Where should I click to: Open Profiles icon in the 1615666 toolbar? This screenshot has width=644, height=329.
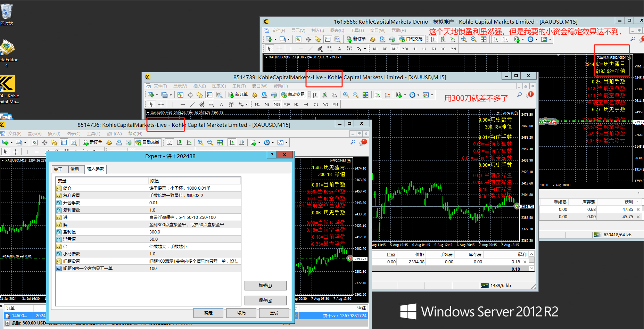pos(283,39)
